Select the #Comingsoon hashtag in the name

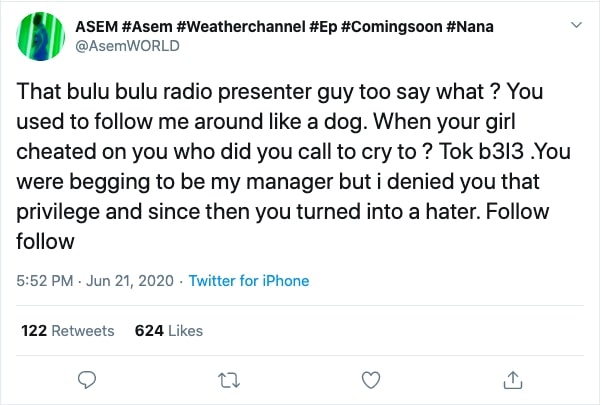point(391,27)
